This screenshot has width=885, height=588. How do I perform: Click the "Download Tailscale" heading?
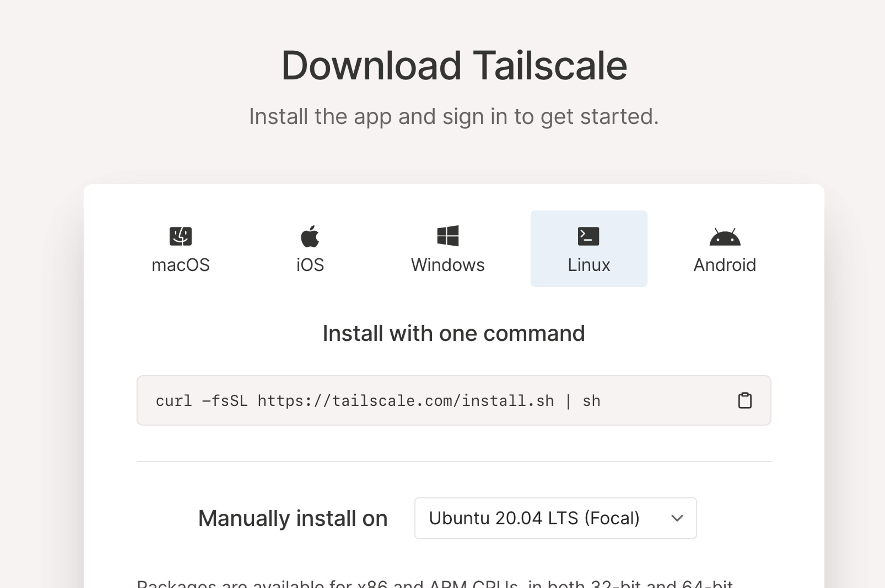(454, 66)
